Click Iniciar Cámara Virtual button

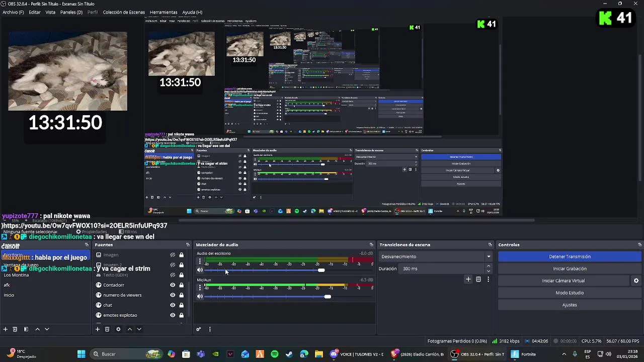click(563, 281)
